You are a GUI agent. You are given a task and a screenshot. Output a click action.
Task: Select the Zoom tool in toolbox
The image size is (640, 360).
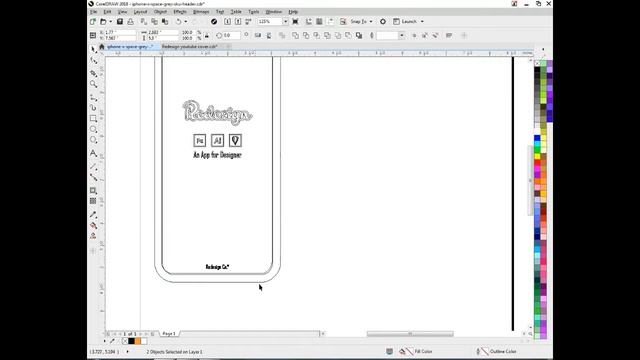click(x=93, y=84)
